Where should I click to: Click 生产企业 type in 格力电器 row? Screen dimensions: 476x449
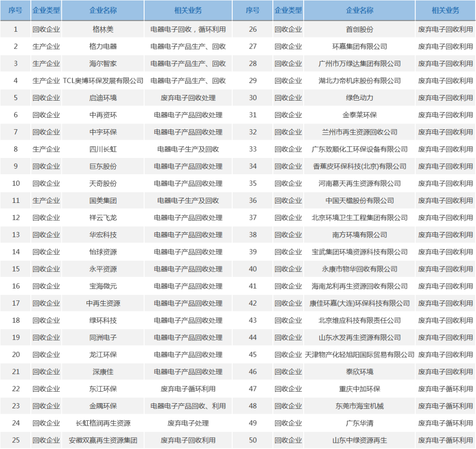point(46,46)
